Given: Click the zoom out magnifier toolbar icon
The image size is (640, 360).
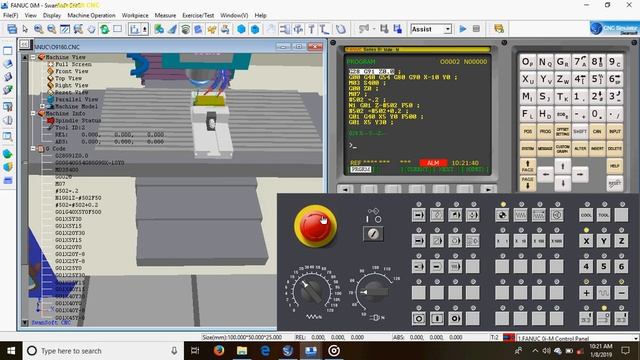Looking at the screenshot, I should pyautogui.click(x=51, y=29).
